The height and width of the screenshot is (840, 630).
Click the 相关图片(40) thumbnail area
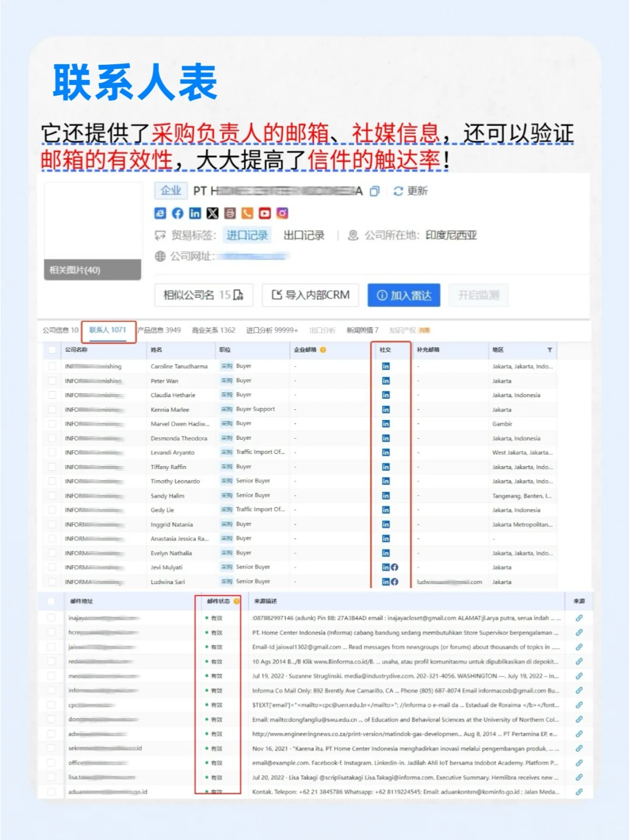[92, 270]
